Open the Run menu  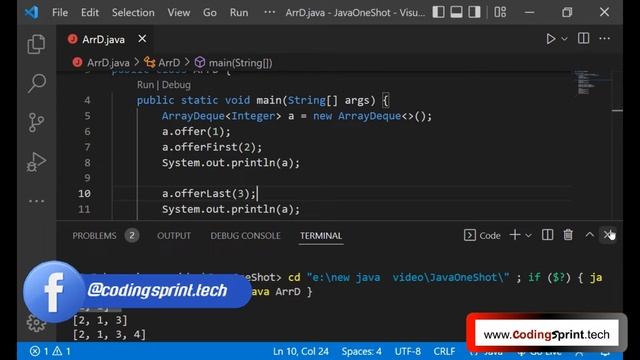click(239, 12)
